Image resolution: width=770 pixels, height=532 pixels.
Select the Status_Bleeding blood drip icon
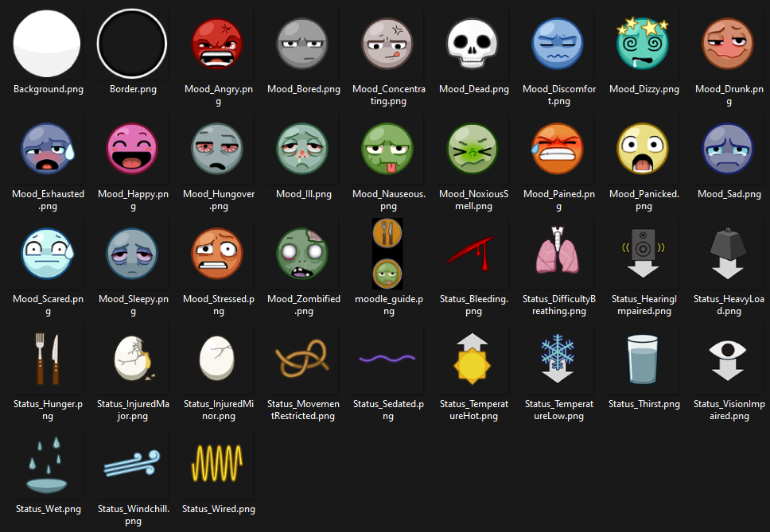pos(470,254)
